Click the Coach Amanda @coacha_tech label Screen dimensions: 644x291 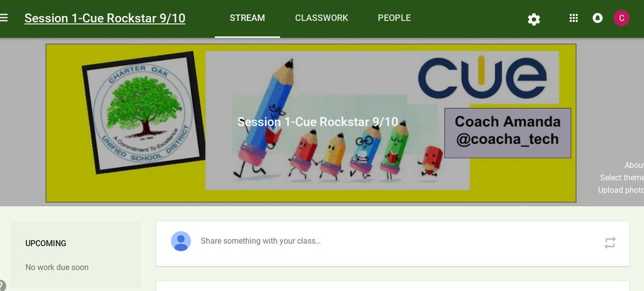click(x=508, y=133)
